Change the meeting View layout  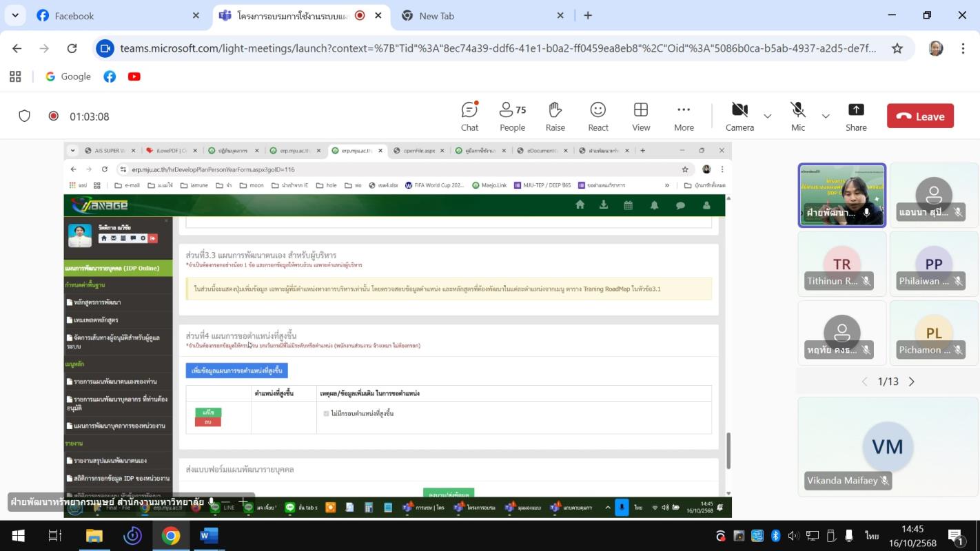coord(641,116)
